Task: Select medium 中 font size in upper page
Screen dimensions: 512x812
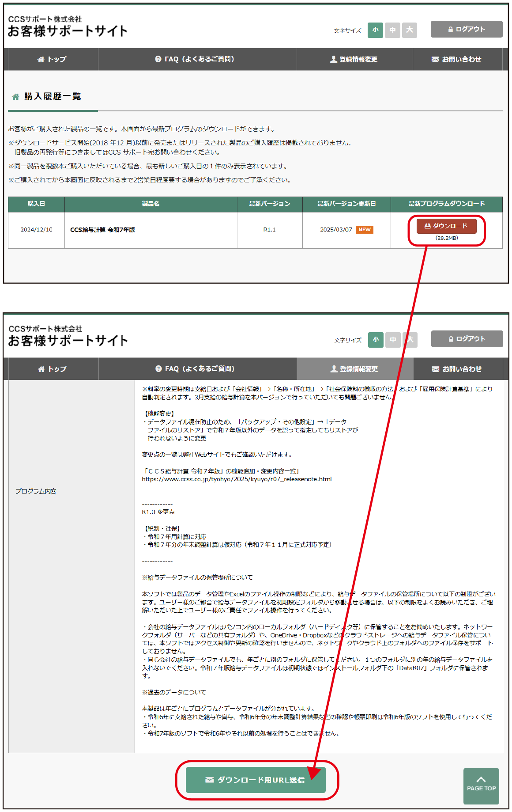Action: [x=392, y=30]
